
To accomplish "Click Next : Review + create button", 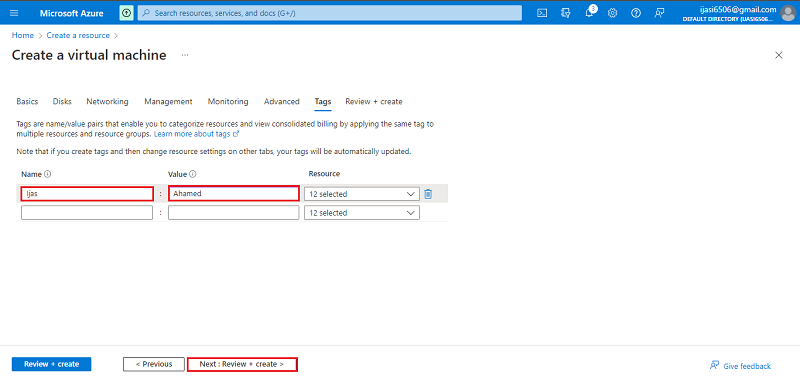I will (242, 364).
